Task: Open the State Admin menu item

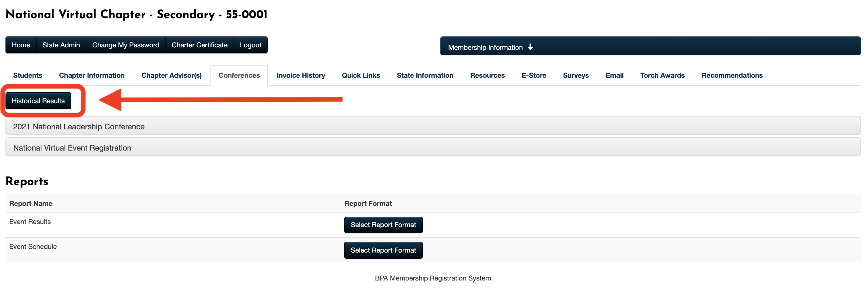Action: pos(61,45)
